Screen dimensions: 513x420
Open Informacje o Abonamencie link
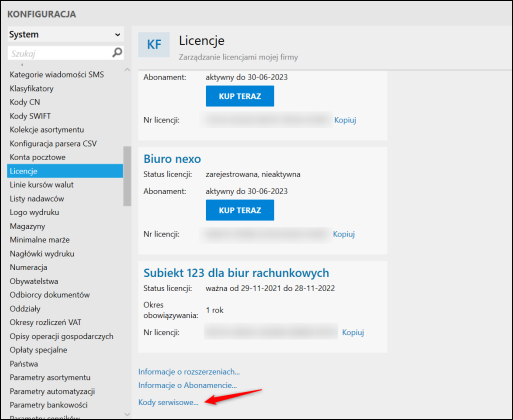coord(188,385)
